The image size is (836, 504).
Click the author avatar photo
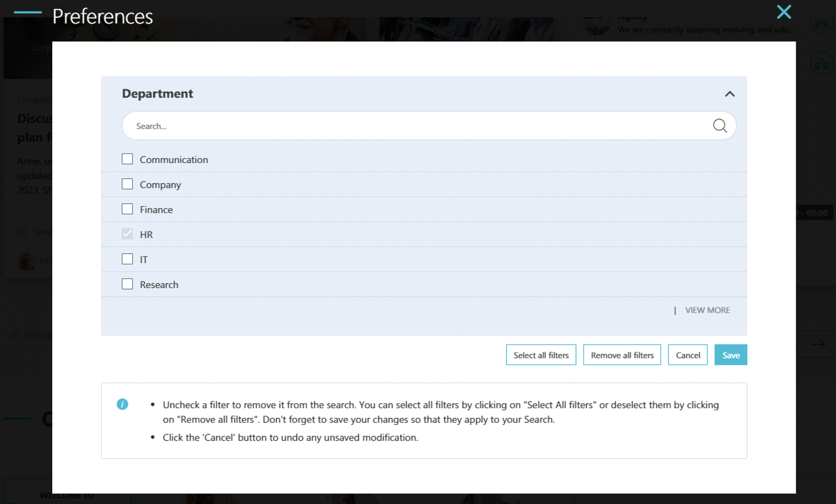[x=26, y=261]
